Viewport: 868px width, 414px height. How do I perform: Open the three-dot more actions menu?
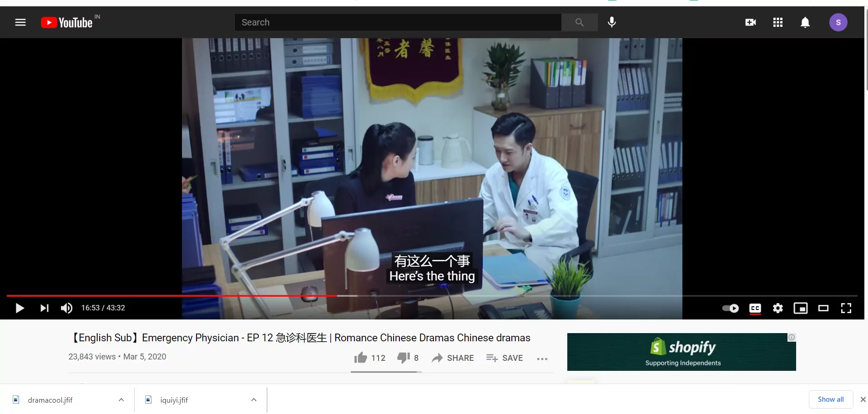pos(542,359)
